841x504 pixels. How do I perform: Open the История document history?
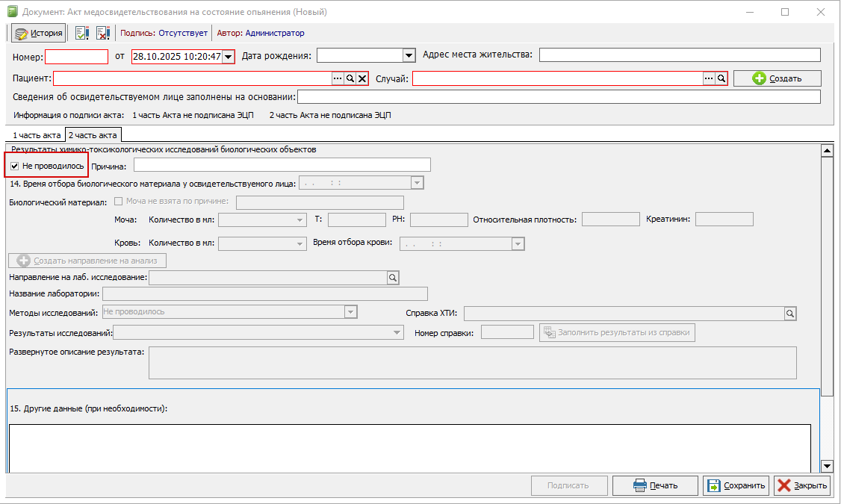point(38,33)
